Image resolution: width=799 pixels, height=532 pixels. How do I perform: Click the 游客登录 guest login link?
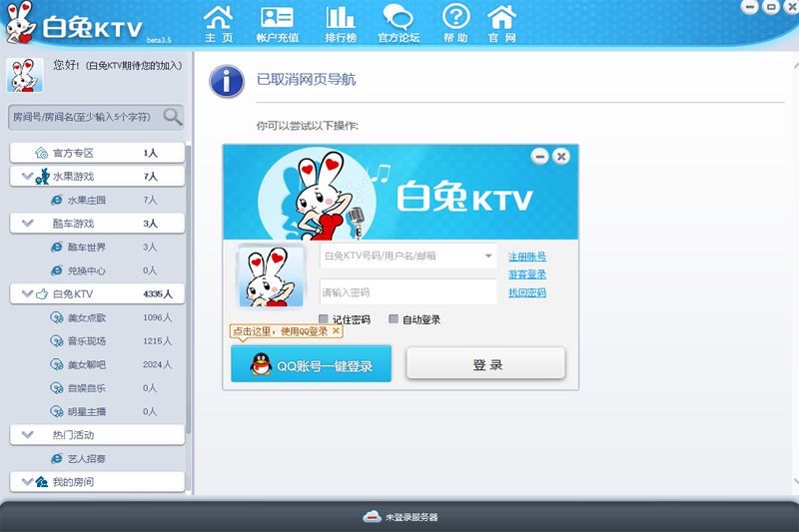[527, 274]
